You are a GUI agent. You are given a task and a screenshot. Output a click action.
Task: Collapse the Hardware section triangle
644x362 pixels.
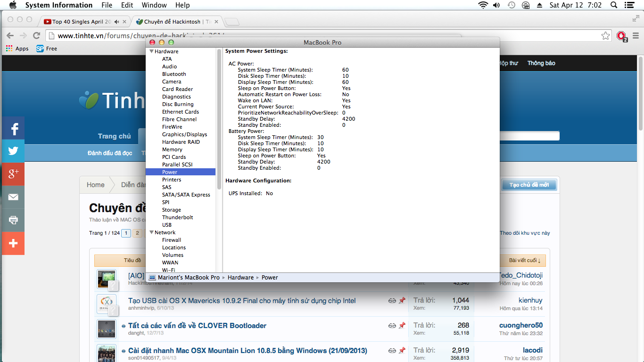[152, 51]
